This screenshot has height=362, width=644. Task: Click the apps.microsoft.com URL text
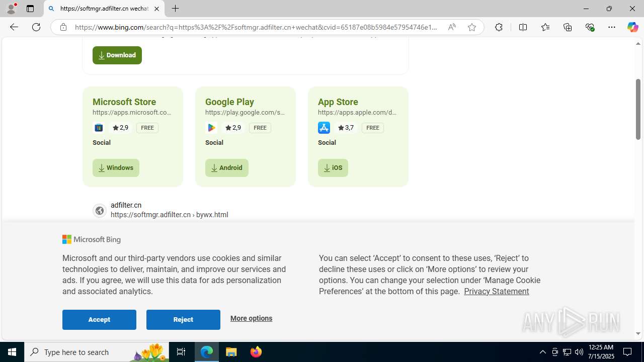(x=132, y=113)
